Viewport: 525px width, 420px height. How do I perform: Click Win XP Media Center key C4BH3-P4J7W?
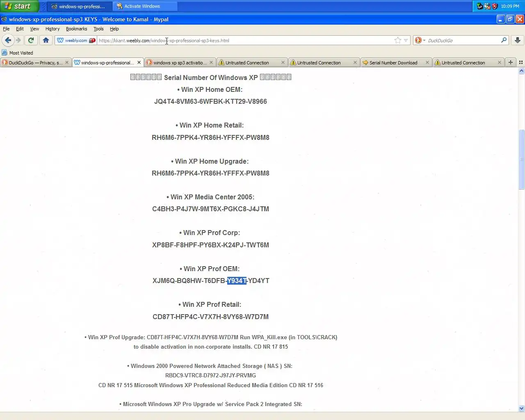coord(210,209)
